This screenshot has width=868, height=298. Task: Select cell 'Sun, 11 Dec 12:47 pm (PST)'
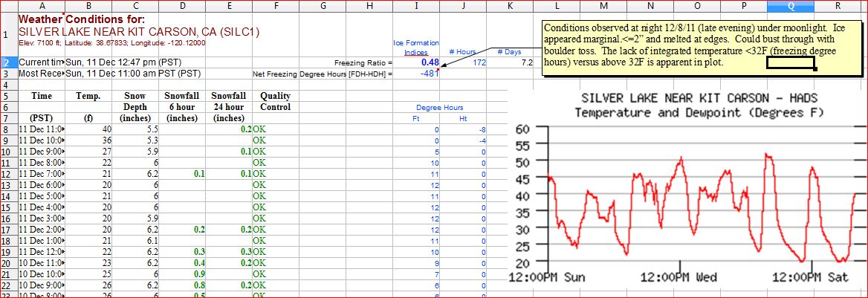click(123, 62)
